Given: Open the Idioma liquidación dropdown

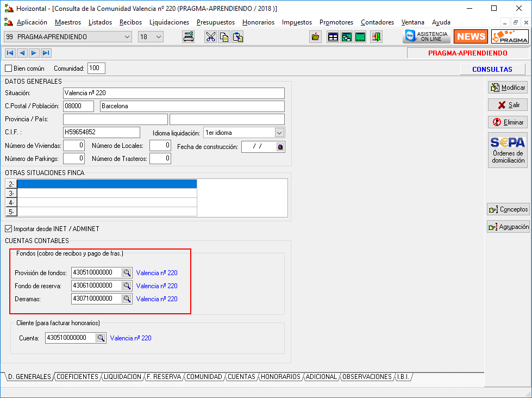Looking at the screenshot, I should 279,133.
